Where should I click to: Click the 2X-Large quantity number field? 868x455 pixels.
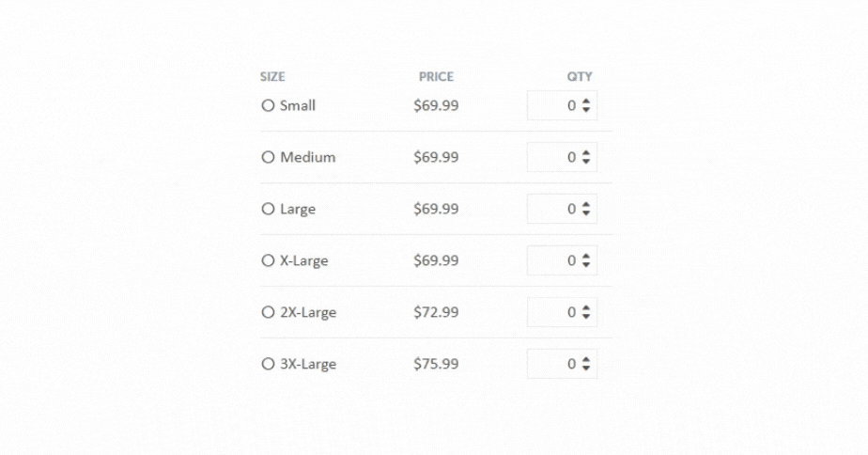click(552, 312)
